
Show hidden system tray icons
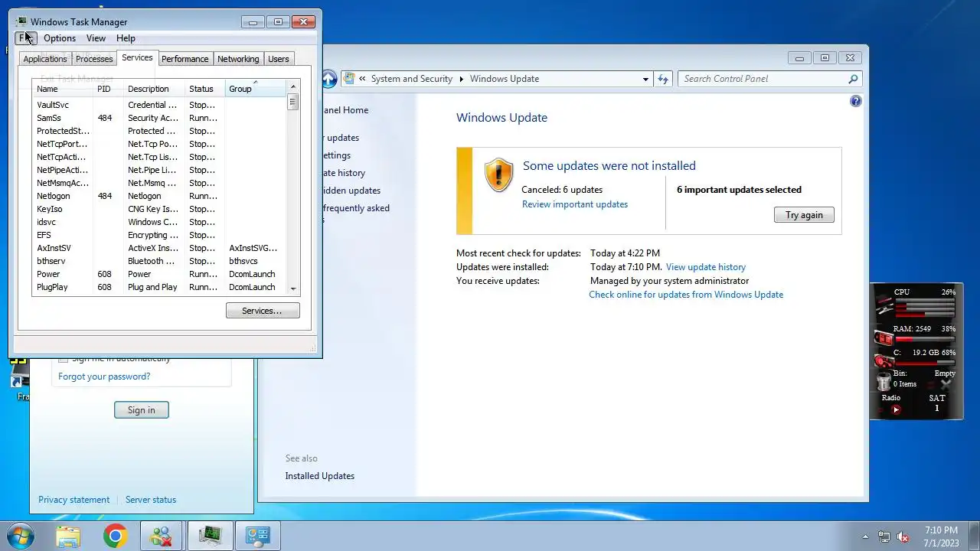pyautogui.click(x=866, y=536)
